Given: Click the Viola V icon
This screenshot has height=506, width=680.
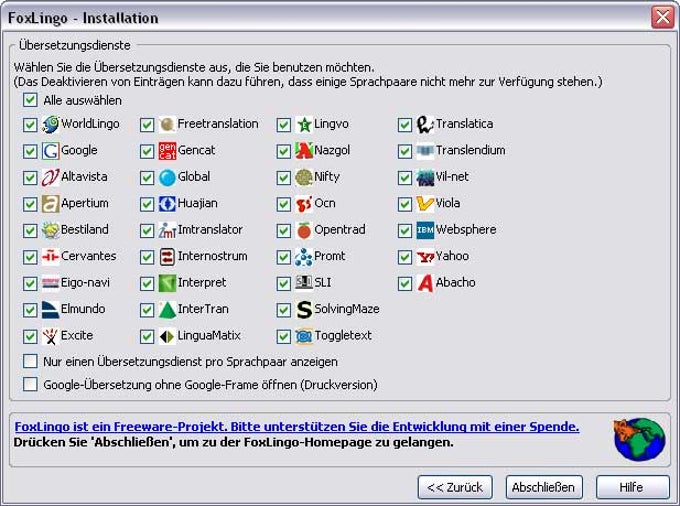Looking at the screenshot, I should 425,204.
